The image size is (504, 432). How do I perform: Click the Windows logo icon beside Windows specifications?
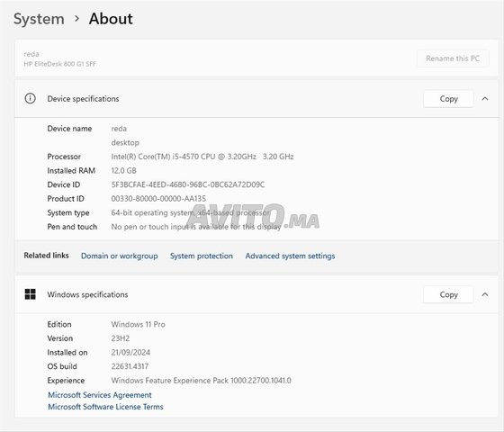pos(31,294)
